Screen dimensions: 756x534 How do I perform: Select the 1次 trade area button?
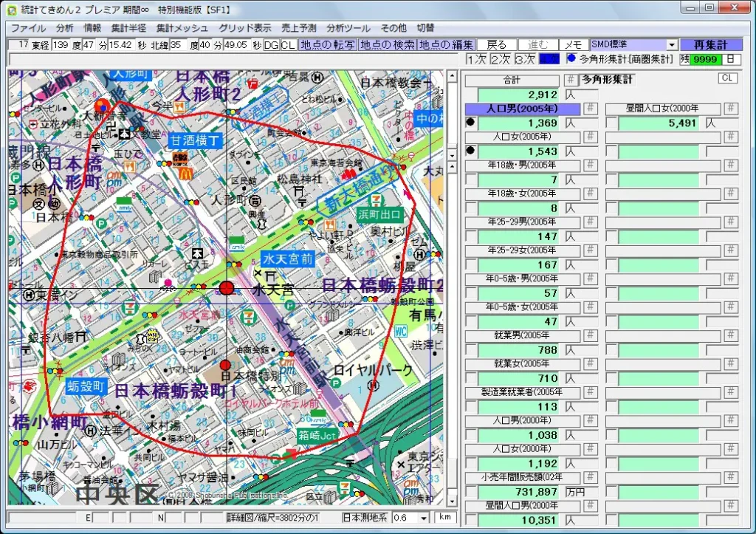pos(476,59)
